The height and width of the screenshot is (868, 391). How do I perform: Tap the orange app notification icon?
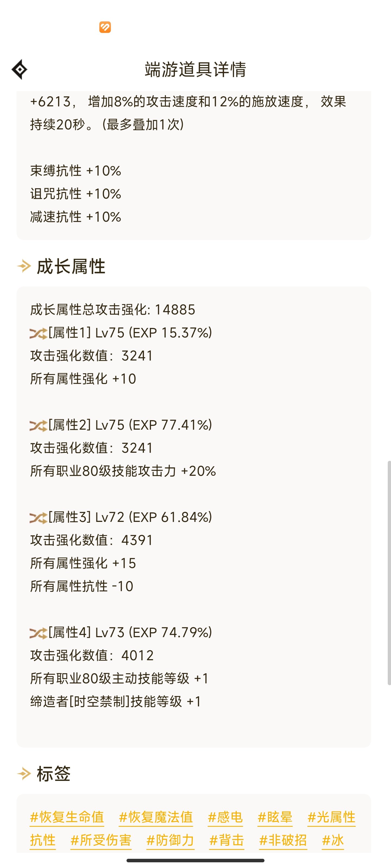tap(105, 27)
